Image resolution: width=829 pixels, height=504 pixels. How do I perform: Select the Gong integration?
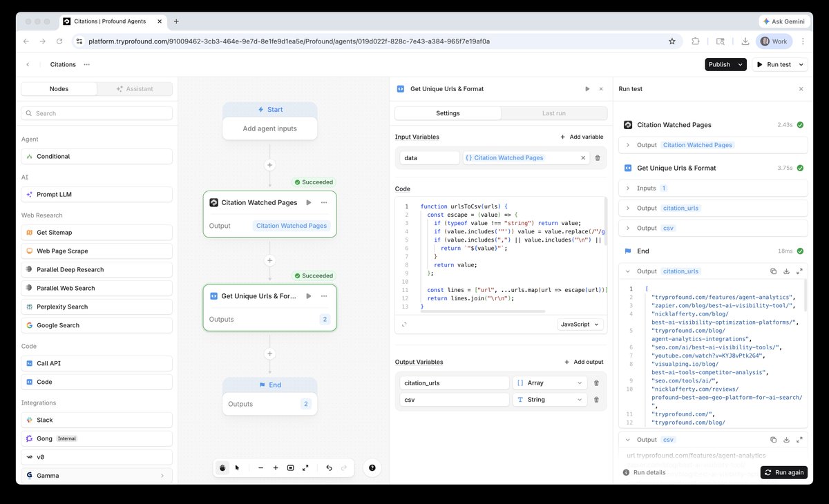point(97,439)
